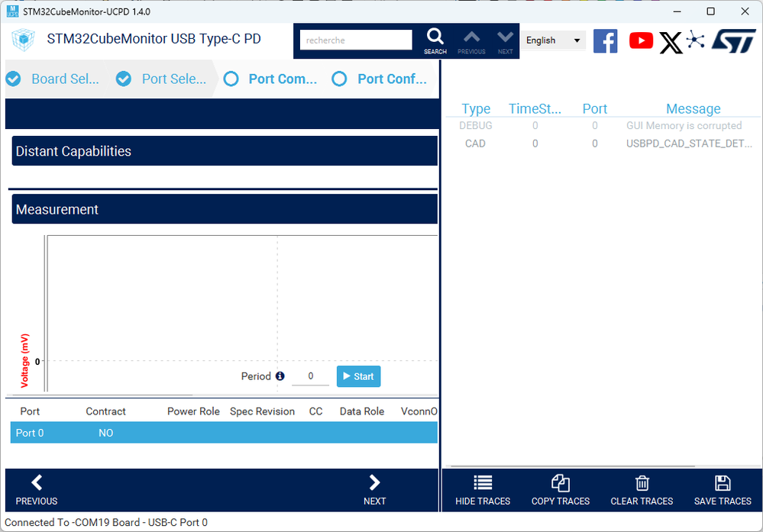Save traces with the floppy icon
This screenshot has height=532, width=763.
723,483
